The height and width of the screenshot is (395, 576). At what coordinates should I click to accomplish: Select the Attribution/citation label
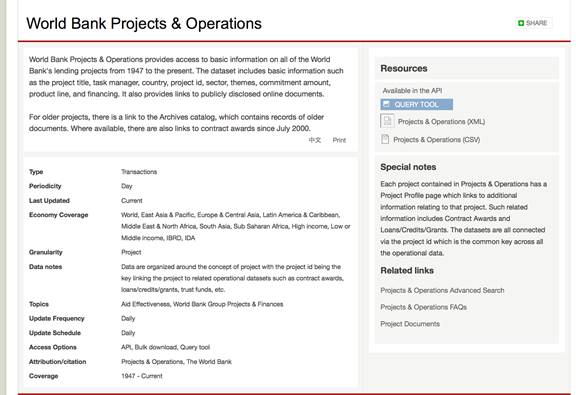(57, 362)
